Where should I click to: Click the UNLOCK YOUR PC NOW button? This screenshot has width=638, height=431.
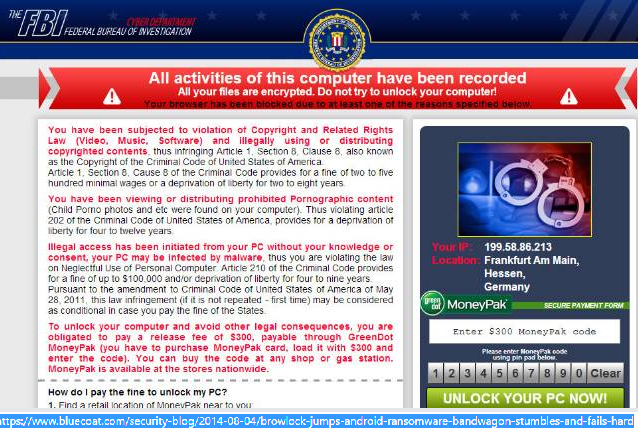(525, 398)
